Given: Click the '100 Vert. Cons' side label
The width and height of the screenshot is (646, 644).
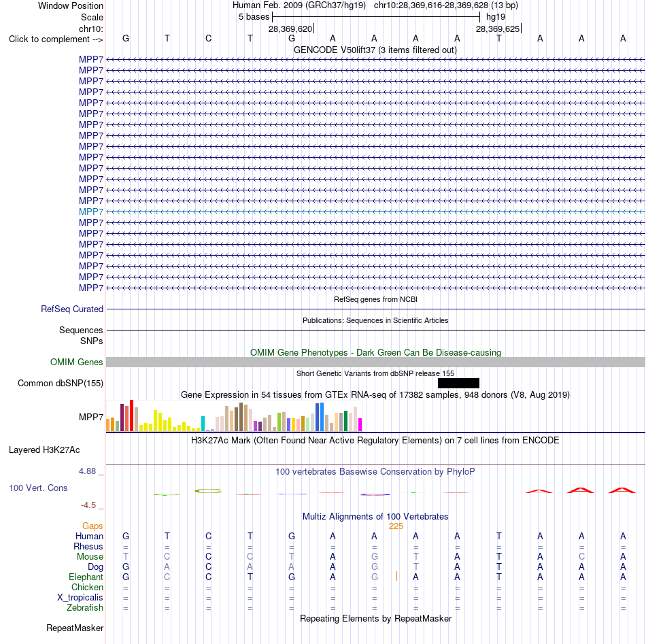Looking at the screenshot, I should pyautogui.click(x=38, y=488).
